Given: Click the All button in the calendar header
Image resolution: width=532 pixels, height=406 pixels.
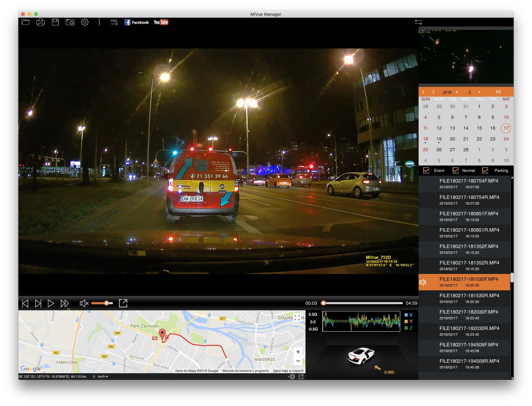Looking at the screenshot, I should point(498,92).
